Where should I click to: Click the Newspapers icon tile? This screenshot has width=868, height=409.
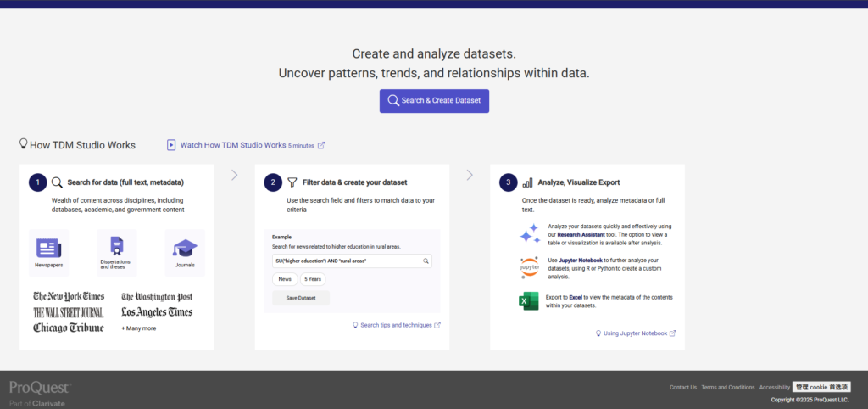[48, 249]
